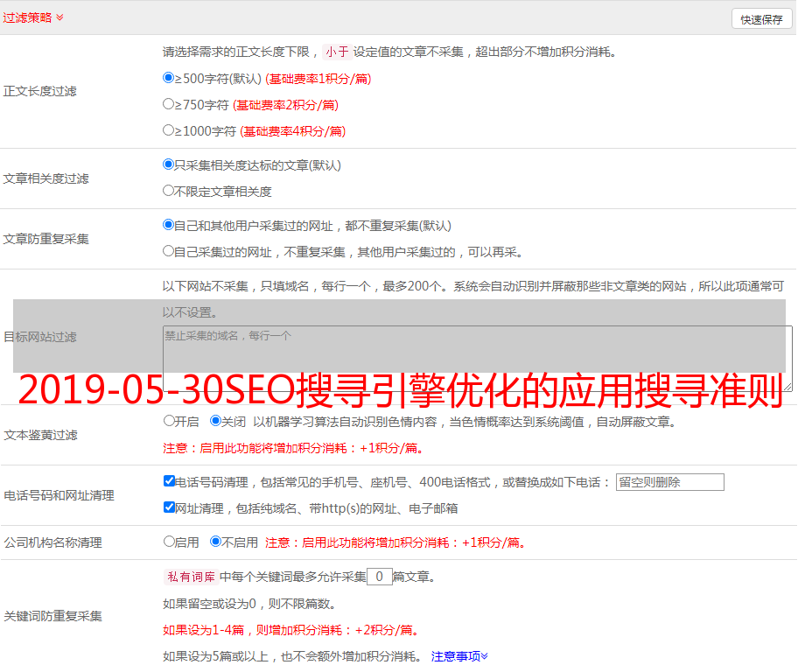This screenshot has width=798, height=672.
Task: Select 自己和其他用户采集过的网址 radio option
Action: click(169, 225)
